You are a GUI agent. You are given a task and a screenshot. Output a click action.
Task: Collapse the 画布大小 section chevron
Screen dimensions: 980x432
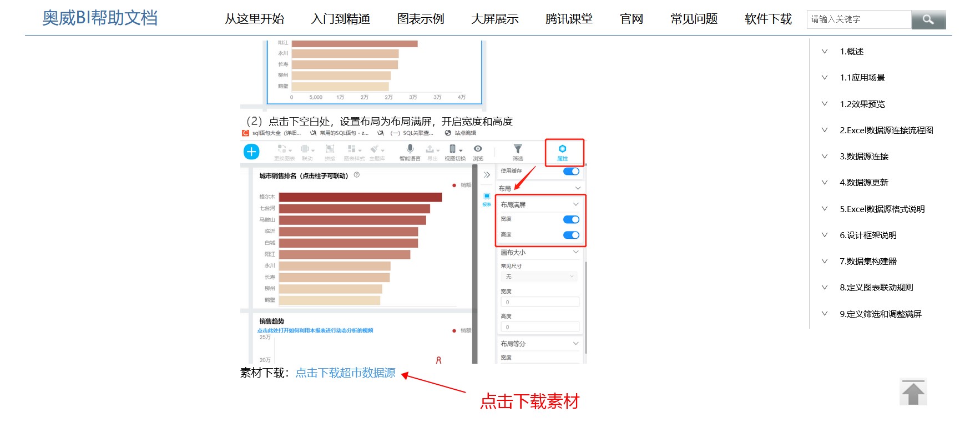[x=576, y=252]
